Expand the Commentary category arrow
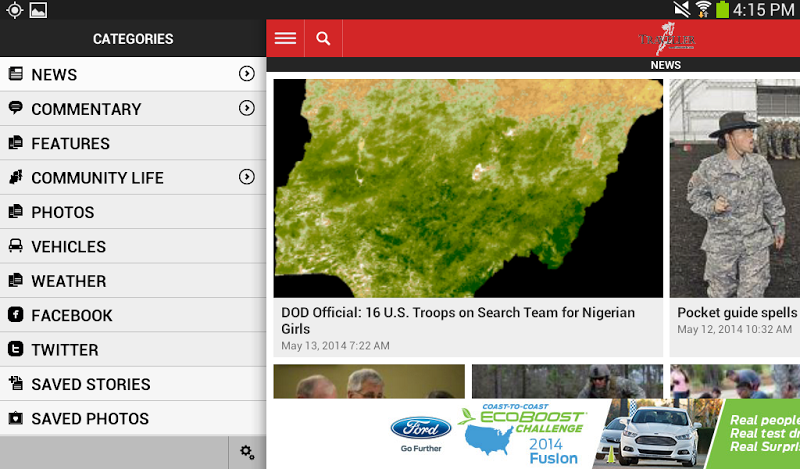 (x=246, y=108)
